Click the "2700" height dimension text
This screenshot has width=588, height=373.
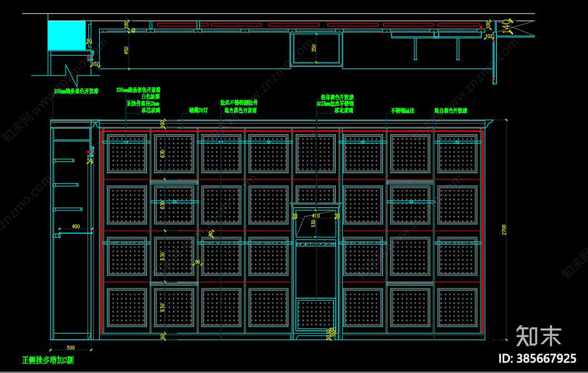coord(504,229)
